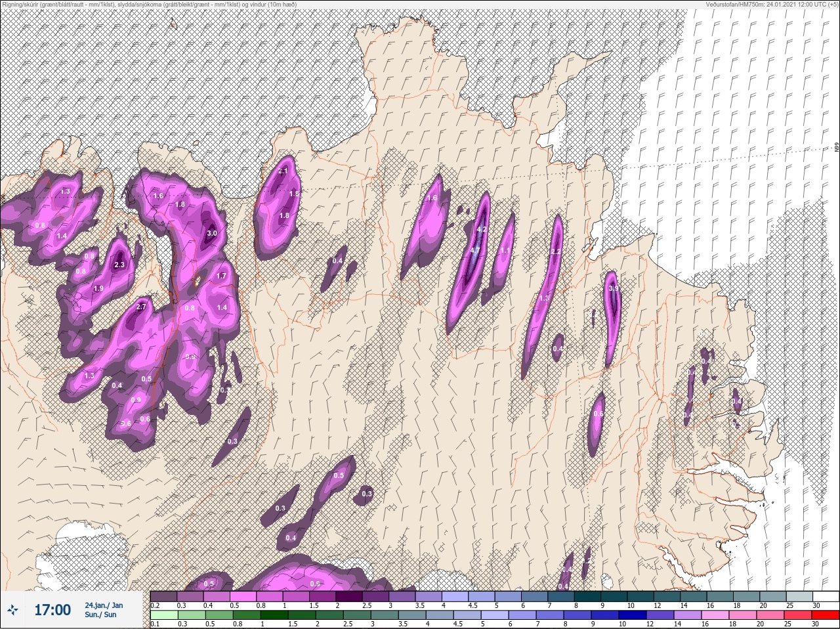Pick the upper legend swatch between 1 and 1.5
840x629 pixels.
coord(297,596)
